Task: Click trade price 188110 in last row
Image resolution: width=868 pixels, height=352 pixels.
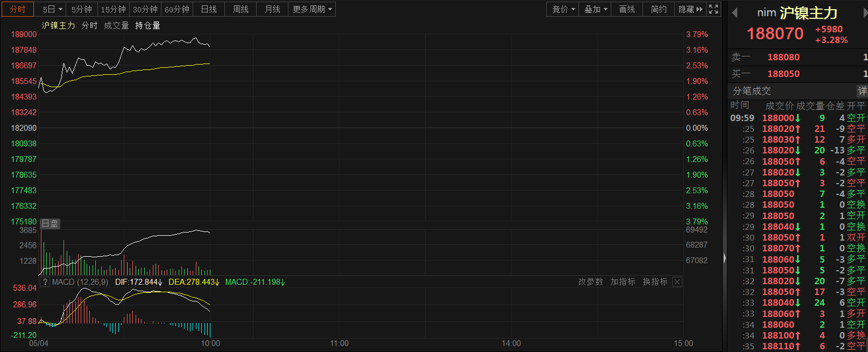Action: click(778, 347)
